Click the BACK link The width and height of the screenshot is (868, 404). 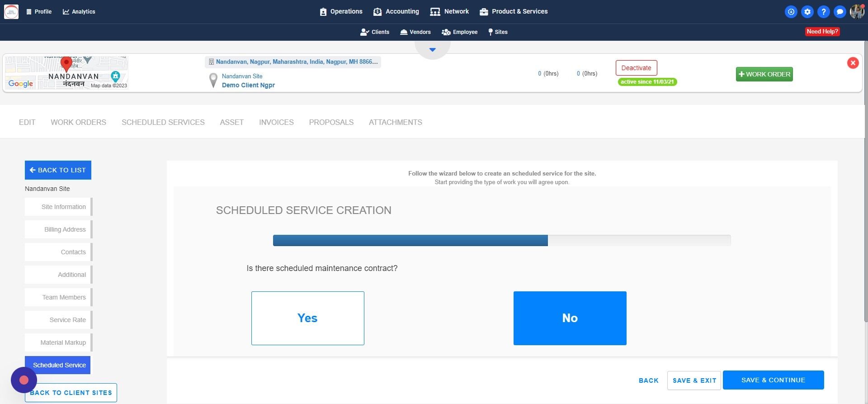tap(649, 380)
